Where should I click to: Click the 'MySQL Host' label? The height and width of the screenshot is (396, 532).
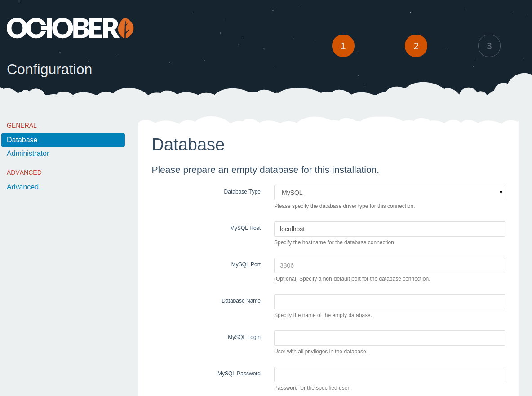tap(245, 228)
